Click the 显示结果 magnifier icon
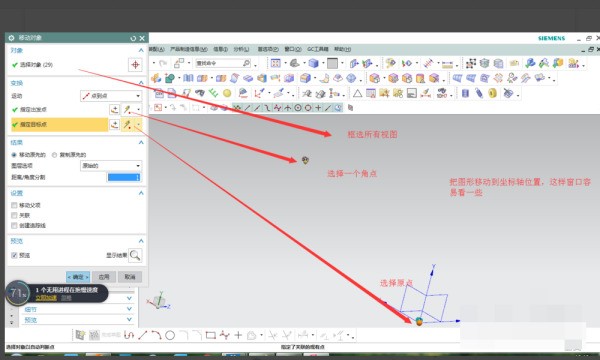The image size is (600, 360). [135, 255]
